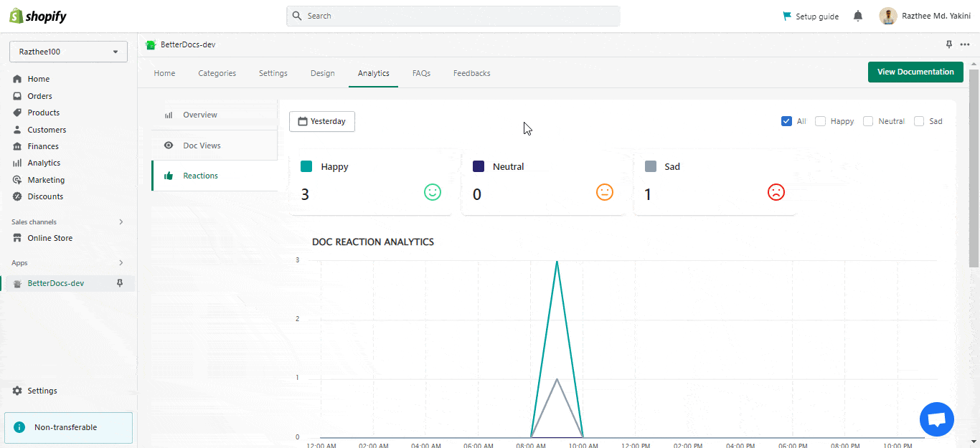Switch to the app Home tab
980x448 pixels.
pyautogui.click(x=164, y=73)
